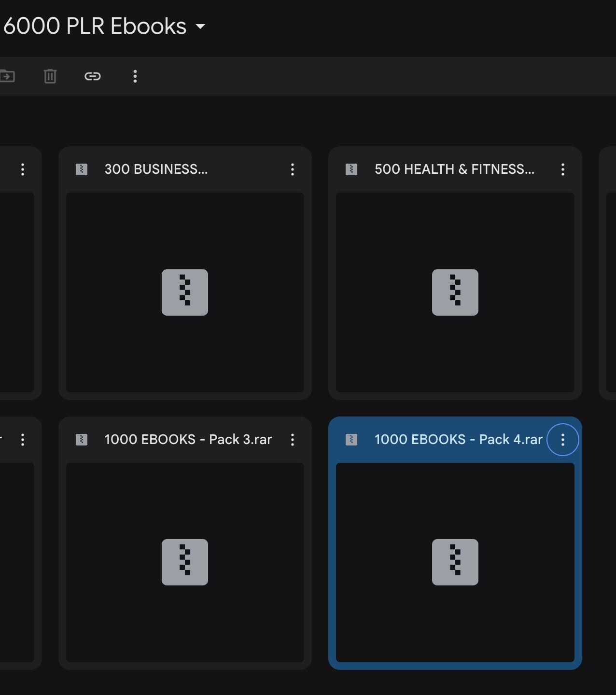Viewport: 616px width, 695px height.
Task: Click archive icon beside 300 BUSINESS title
Action: coord(82,169)
